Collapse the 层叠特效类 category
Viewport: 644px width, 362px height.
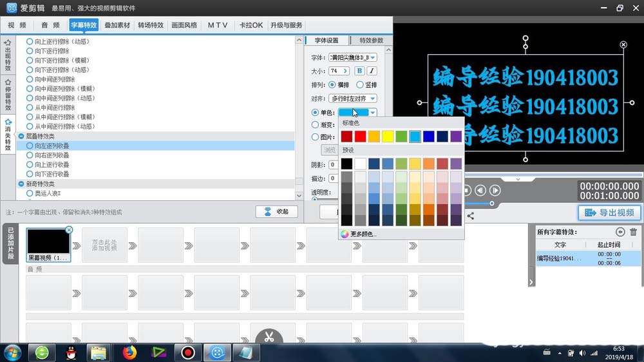[x=21, y=136]
